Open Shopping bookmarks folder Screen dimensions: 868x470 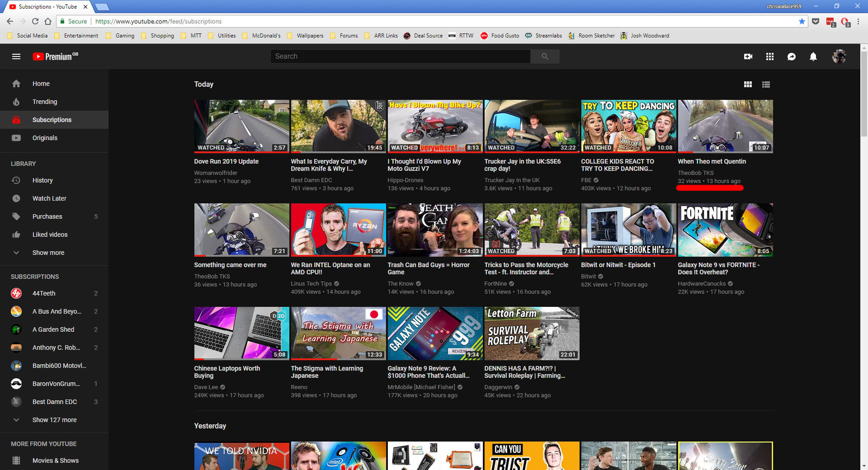coord(157,36)
